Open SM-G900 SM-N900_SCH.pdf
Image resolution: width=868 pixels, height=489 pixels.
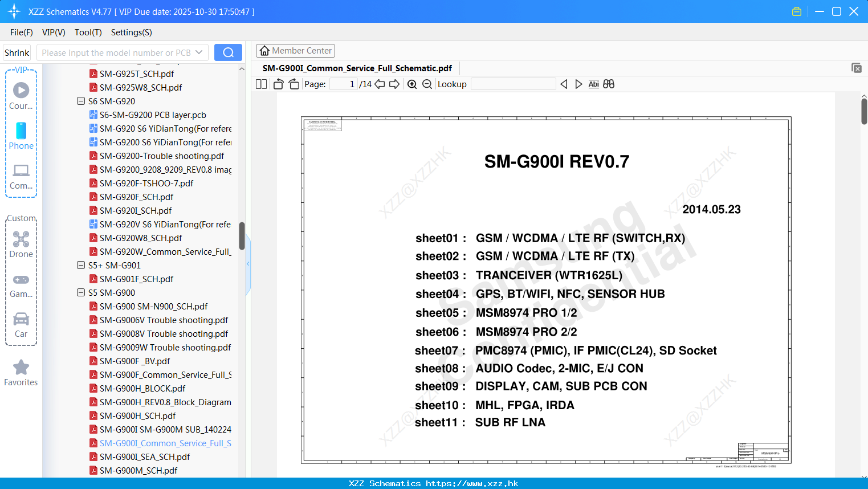coord(153,306)
